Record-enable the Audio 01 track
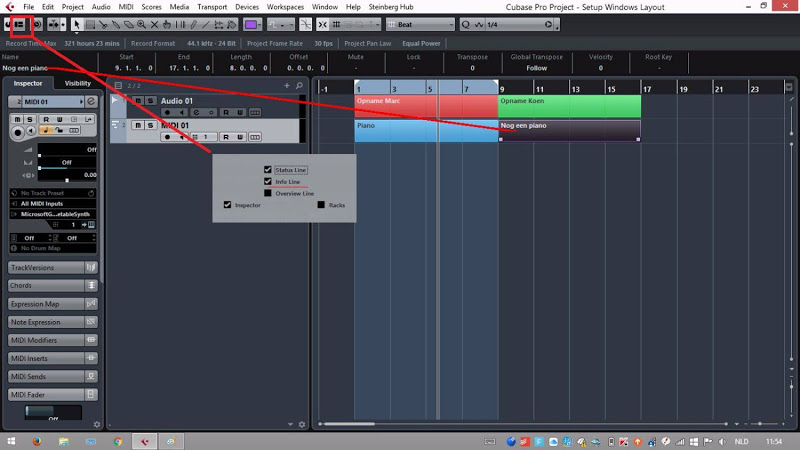This screenshot has width=800, height=450. click(x=167, y=112)
